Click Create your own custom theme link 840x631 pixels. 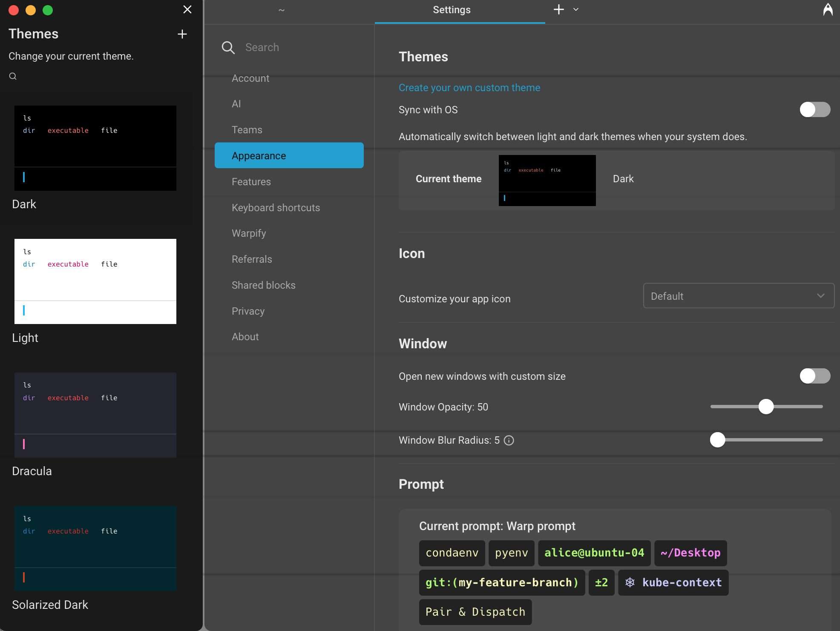coord(469,88)
